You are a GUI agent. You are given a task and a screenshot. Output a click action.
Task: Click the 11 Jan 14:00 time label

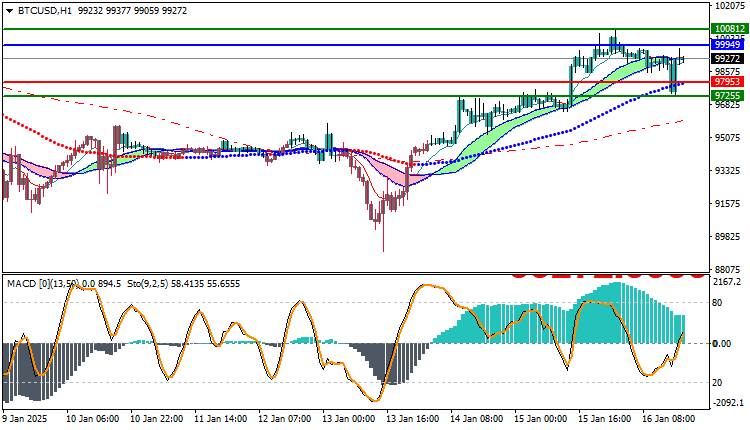pos(221,419)
